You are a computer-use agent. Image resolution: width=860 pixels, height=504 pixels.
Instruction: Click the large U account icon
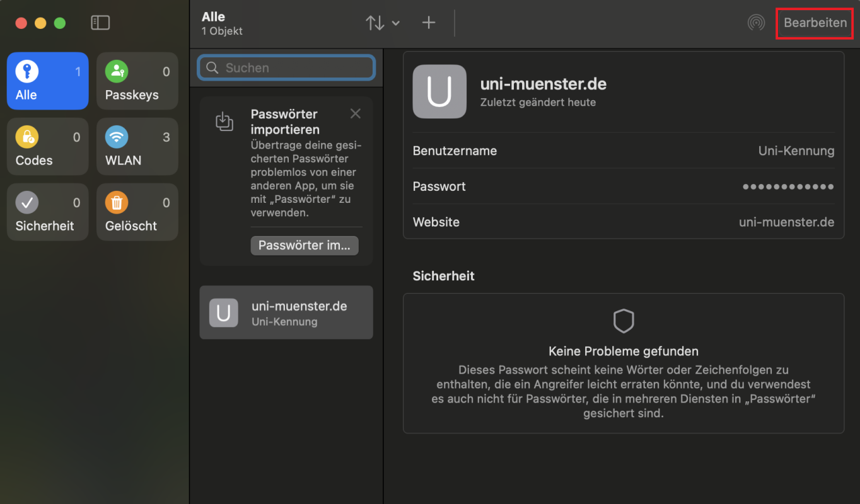pyautogui.click(x=439, y=92)
